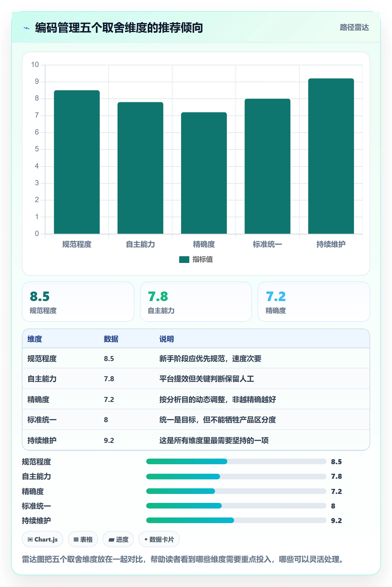Click 新手阶段应优先规范，速度次要 description

pos(210,359)
